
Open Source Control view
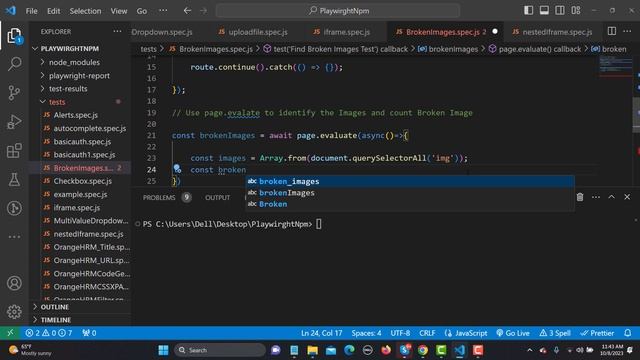click(14, 93)
